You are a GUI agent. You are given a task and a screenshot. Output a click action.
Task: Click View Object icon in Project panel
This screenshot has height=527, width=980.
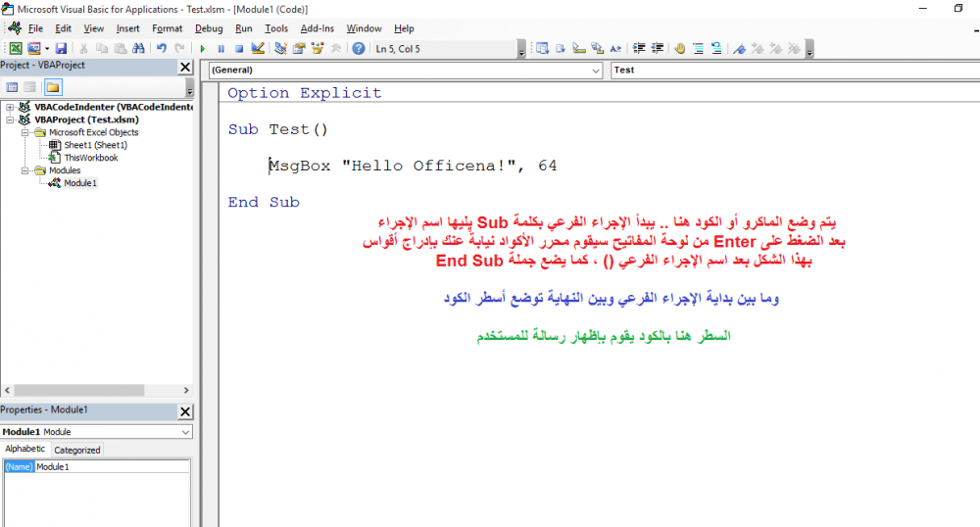click(29, 87)
